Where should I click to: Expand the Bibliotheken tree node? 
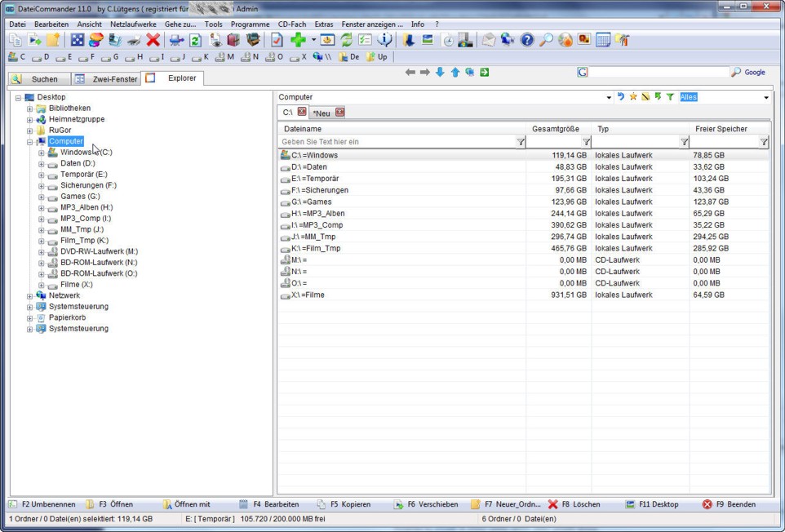30,109
